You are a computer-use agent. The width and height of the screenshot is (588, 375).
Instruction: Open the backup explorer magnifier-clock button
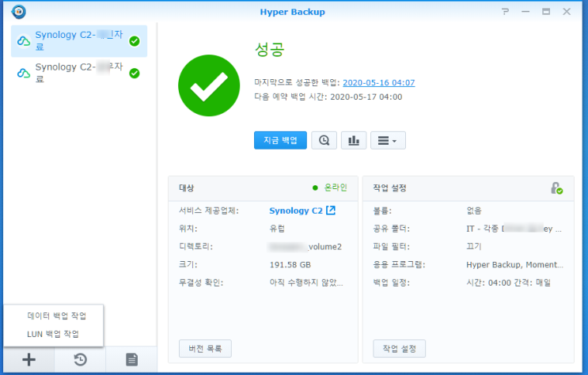click(x=324, y=140)
